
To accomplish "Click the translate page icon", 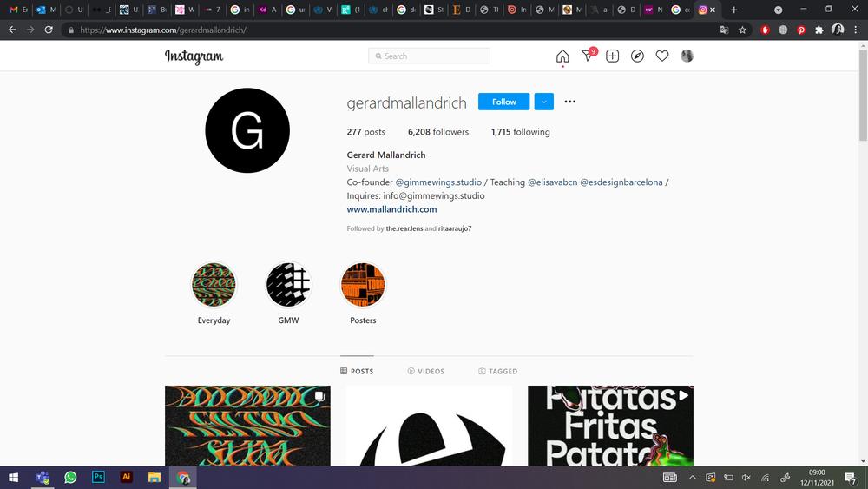I will tap(724, 30).
